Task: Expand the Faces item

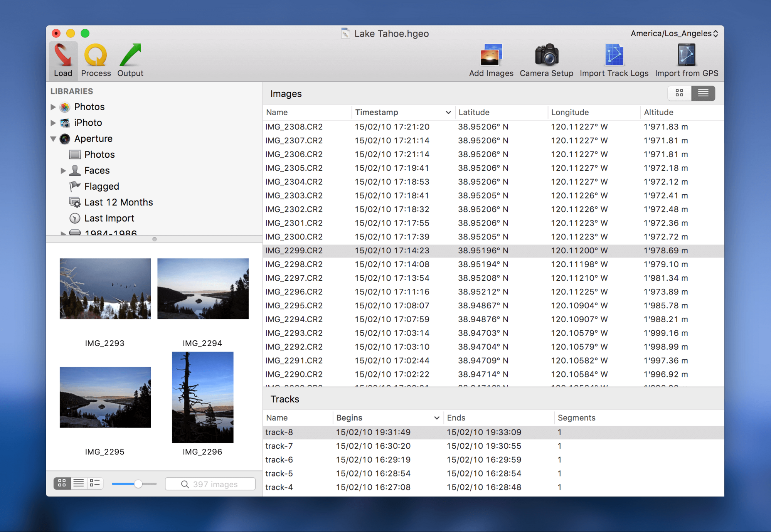Action: coord(63,170)
